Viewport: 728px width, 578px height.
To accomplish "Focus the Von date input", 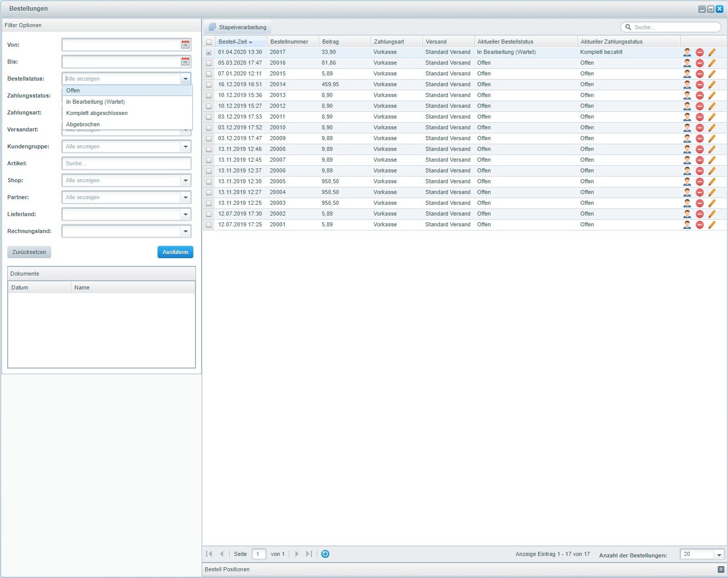I will pyautogui.click(x=121, y=45).
